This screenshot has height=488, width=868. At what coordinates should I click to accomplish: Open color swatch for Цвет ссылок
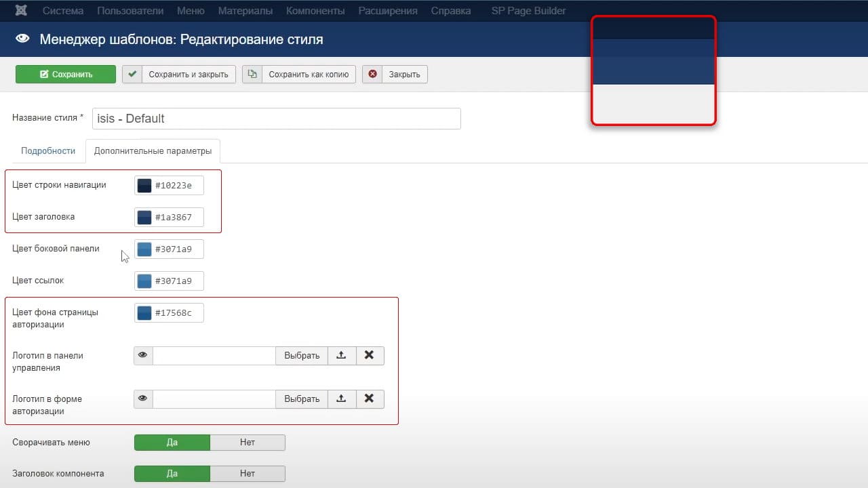[x=144, y=281]
